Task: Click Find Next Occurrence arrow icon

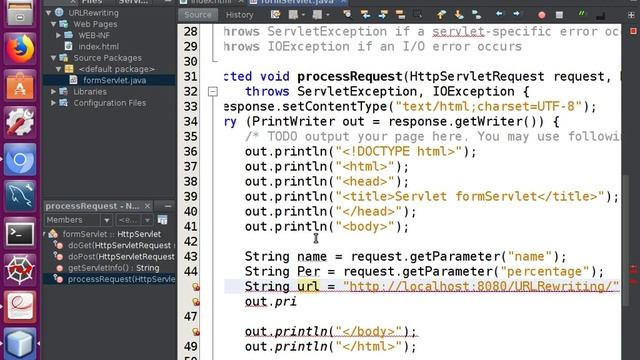Action: (x=383, y=15)
